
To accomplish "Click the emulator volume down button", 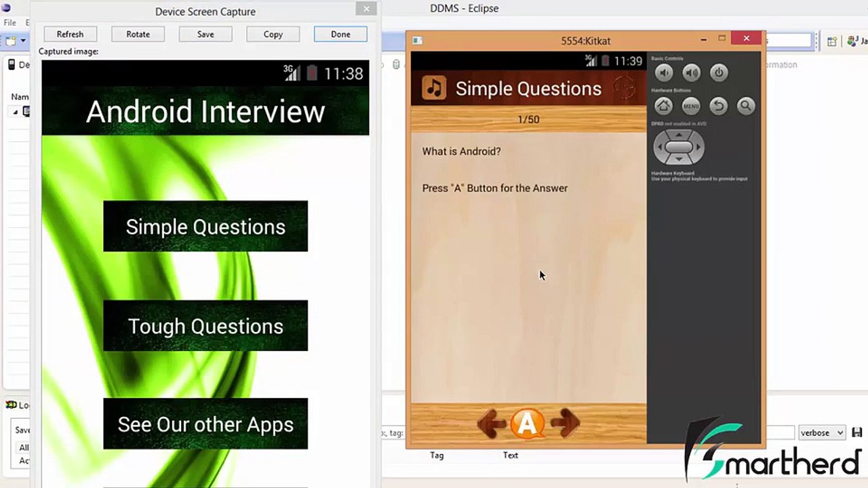I will pyautogui.click(x=664, y=73).
